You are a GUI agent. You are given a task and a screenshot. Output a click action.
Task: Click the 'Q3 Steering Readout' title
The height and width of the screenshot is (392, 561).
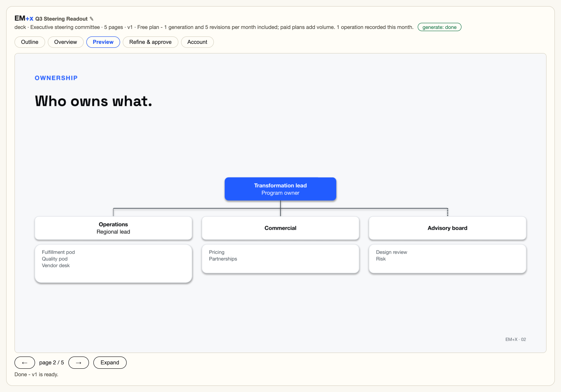pyautogui.click(x=61, y=19)
